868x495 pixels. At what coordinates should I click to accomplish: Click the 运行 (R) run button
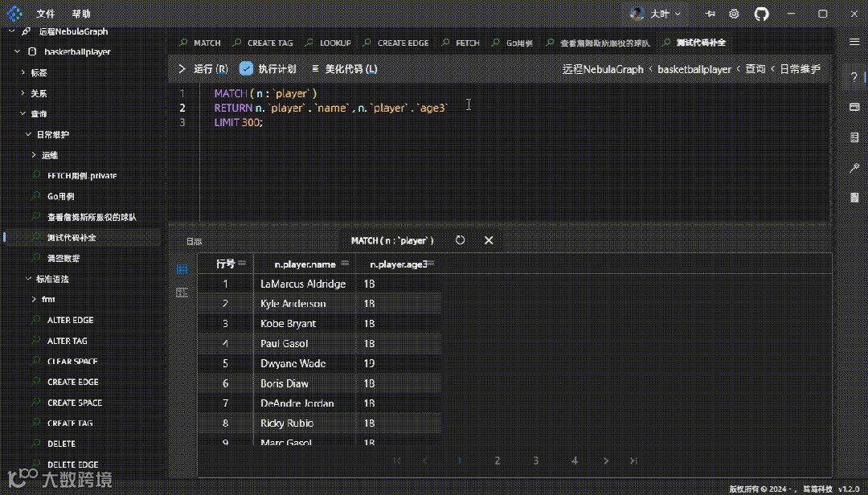coord(203,69)
